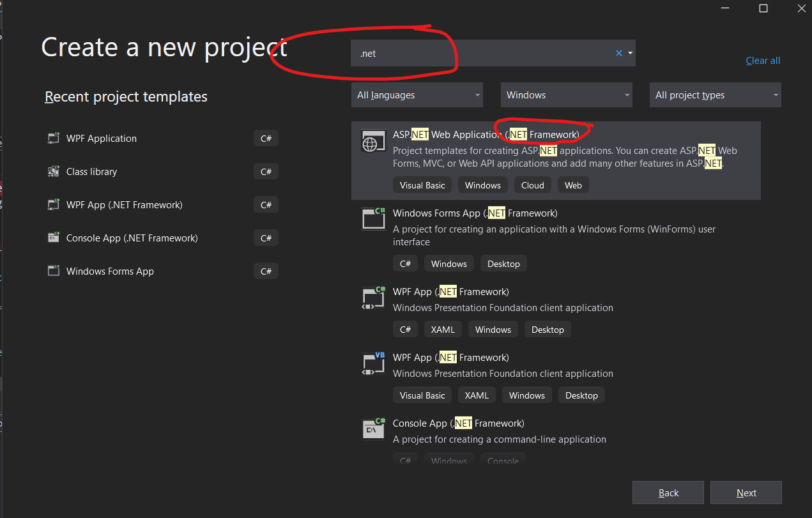Select ASP.NET Web Application (.NET Framework) template
This screenshot has width=812, height=518.
(556, 160)
